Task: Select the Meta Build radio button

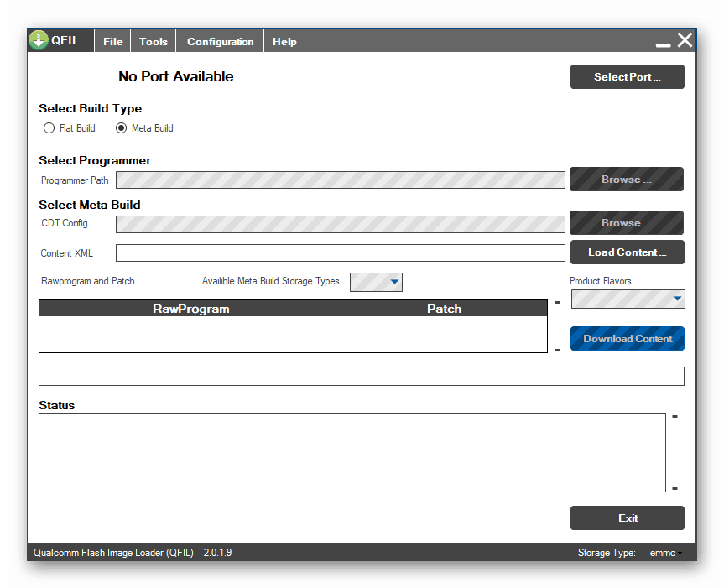Action: [x=121, y=128]
